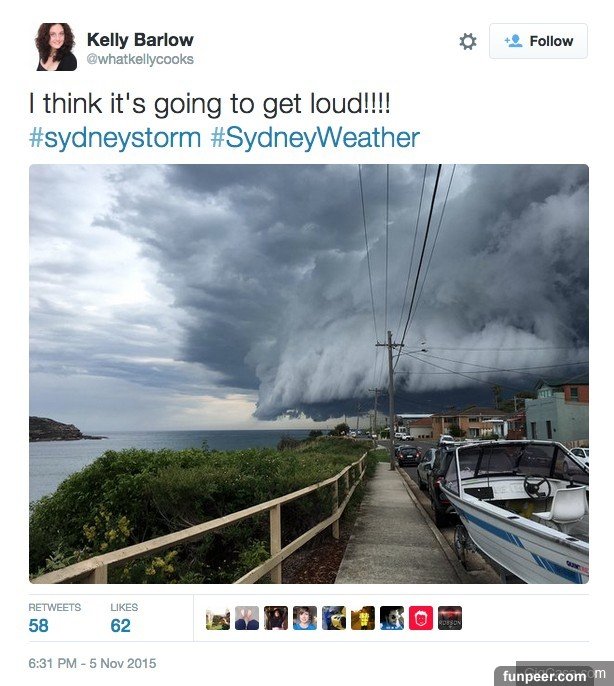The width and height of the screenshot is (614, 686).
Task: Open the #SydneyWeather hashtag
Action: [x=315, y=137]
